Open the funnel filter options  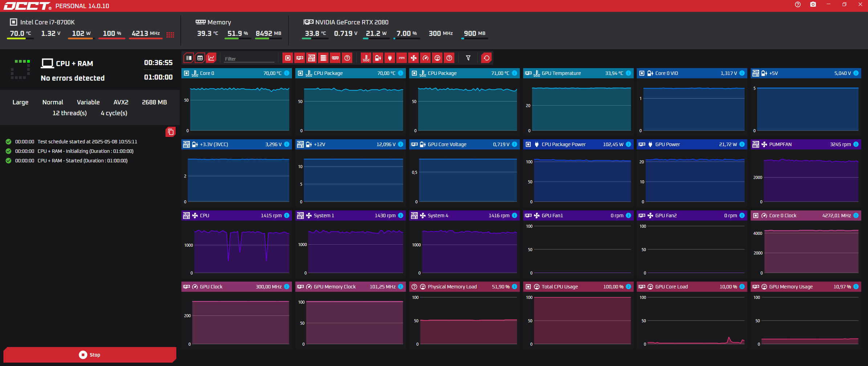point(468,58)
